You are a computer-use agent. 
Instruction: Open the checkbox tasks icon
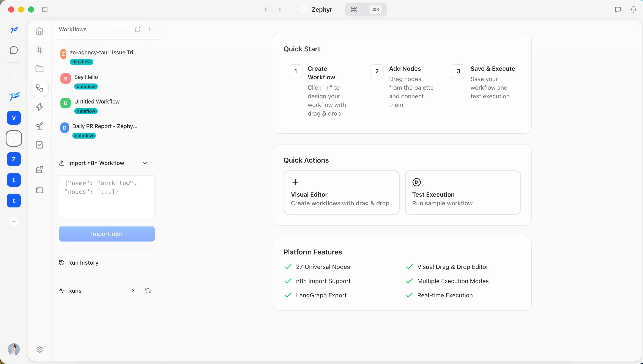point(39,145)
